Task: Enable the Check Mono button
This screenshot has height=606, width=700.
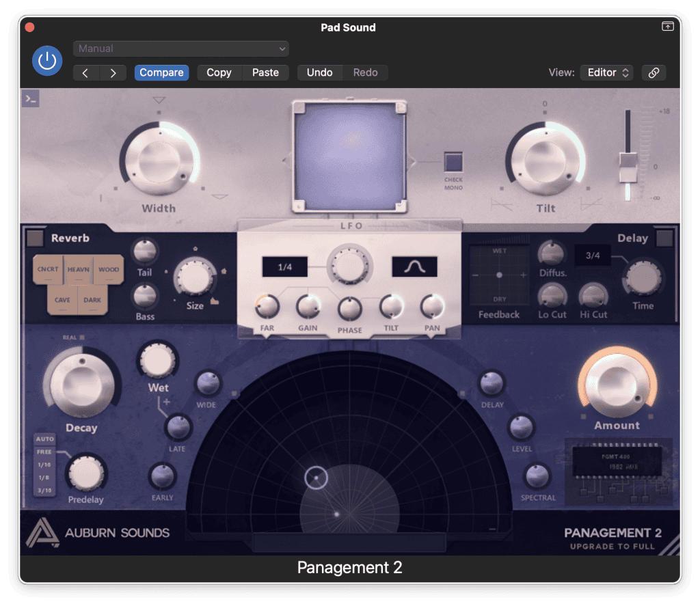Action: 453,163
